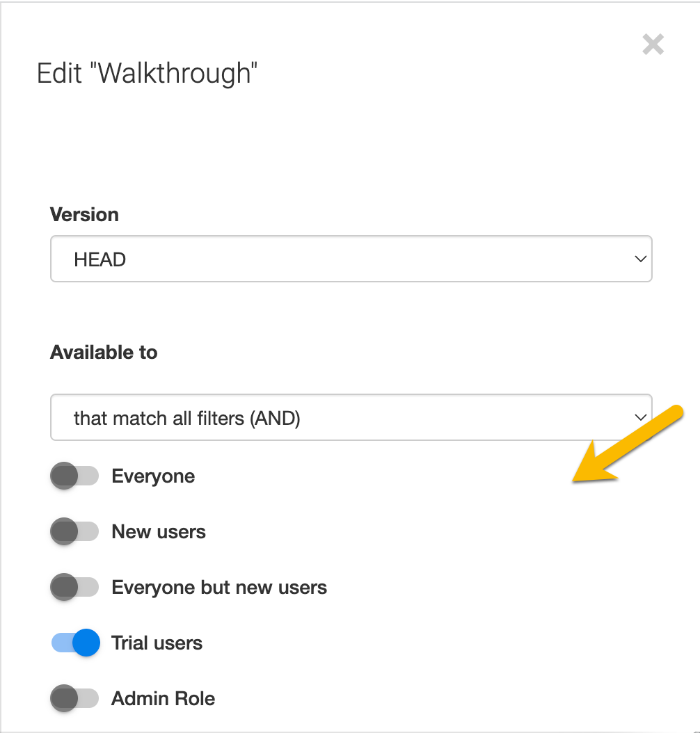Click the 'Everyone' toggle label text
The image size is (700, 733).
[153, 476]
